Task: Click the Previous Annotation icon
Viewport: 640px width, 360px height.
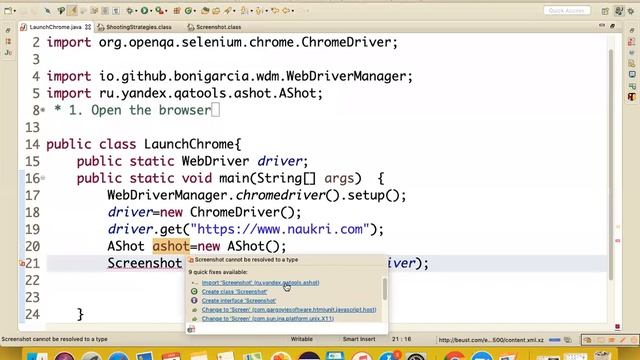Action: (259, 11)
